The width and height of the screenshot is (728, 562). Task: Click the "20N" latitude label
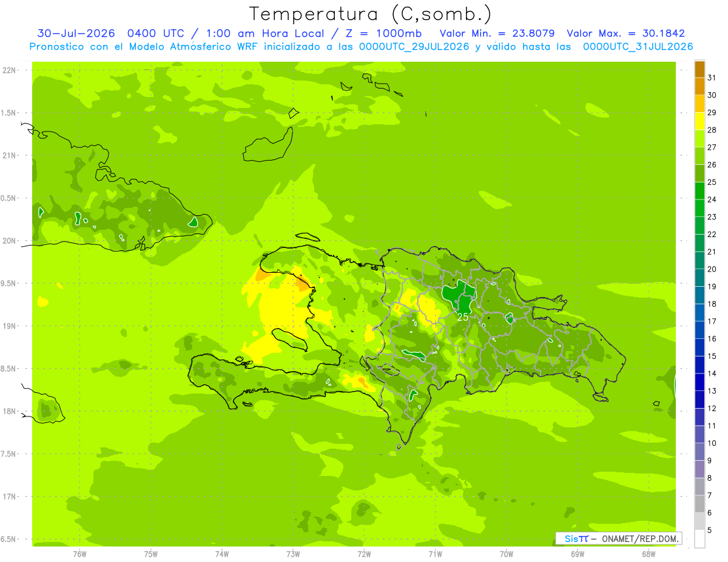click(x=10, y=241)
